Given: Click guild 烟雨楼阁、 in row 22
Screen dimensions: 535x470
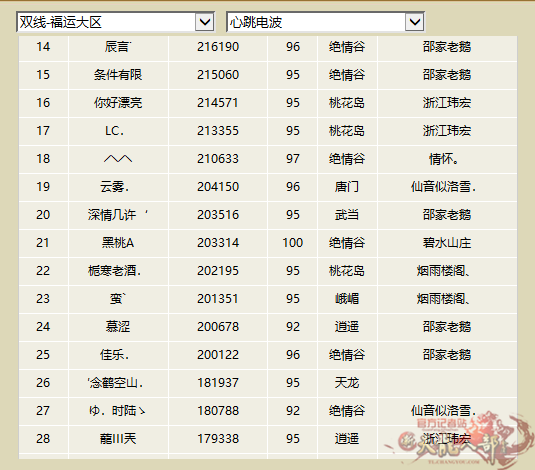Looking at the screenshot, I should pos(444,271).
